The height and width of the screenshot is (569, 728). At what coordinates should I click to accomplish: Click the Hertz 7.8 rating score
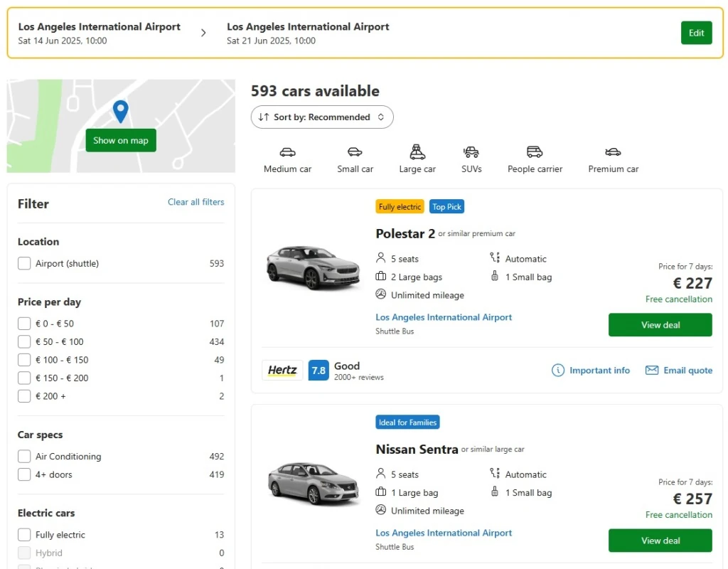point(318,370)
